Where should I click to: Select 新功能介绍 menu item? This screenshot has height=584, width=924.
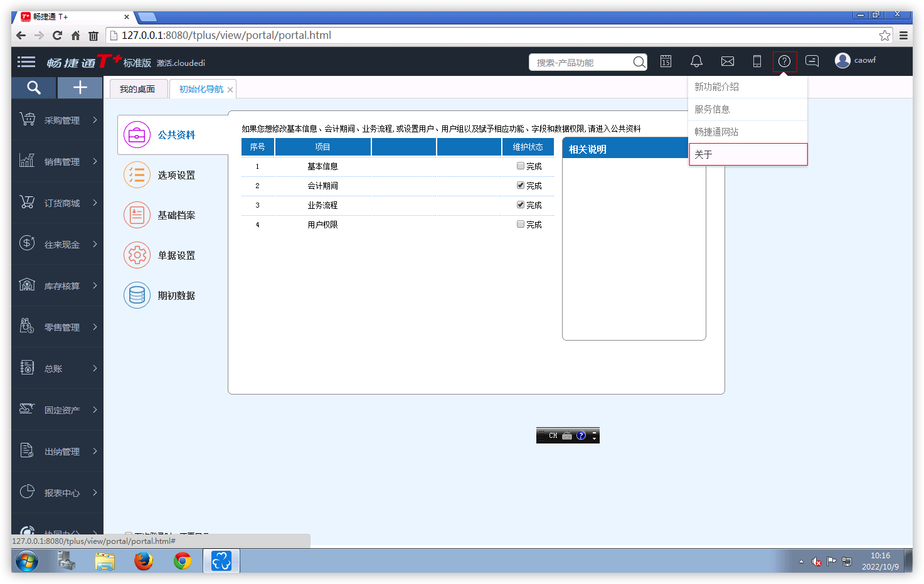click(748, 87)
